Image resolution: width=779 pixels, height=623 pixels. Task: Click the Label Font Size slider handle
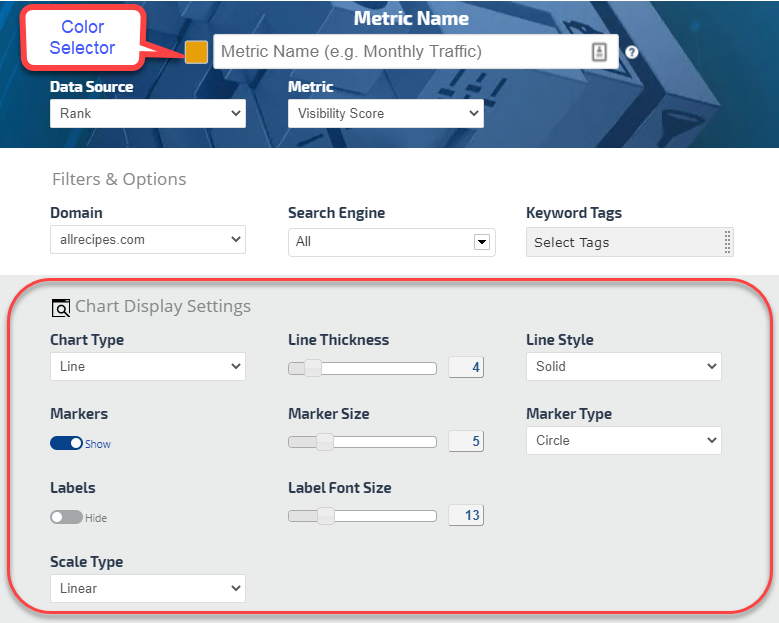[325, 516]
